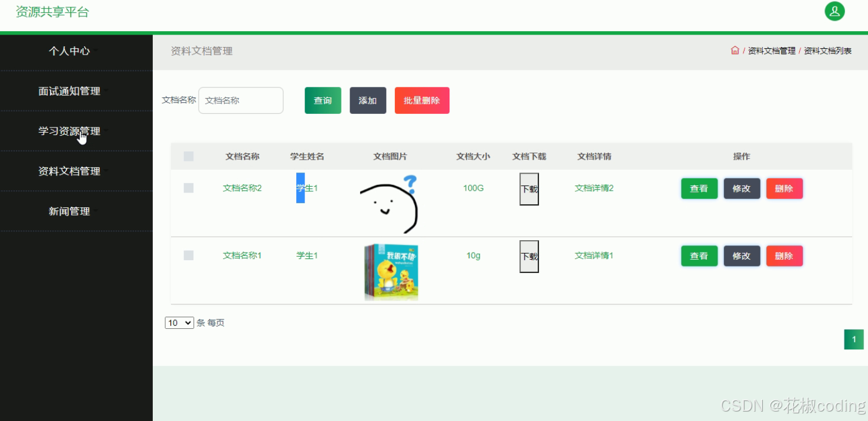
Task: Click the green 查询 search button
Action: [323, 100]
